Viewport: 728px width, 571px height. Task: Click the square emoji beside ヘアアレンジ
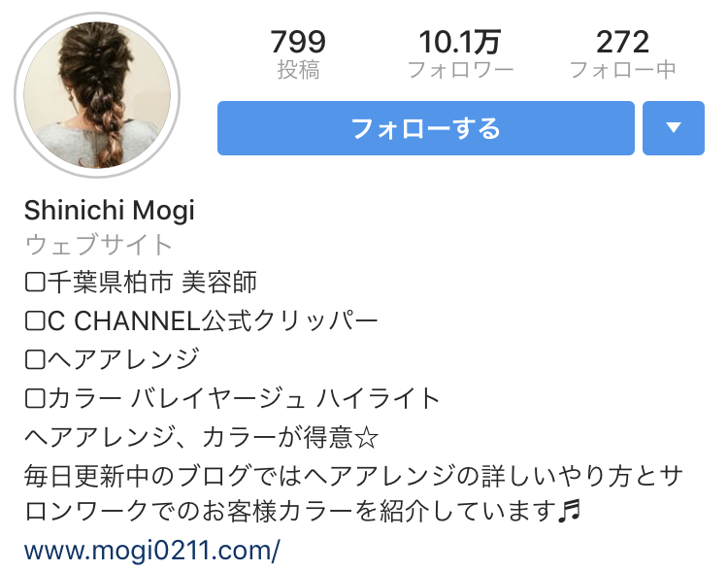pos(35,360)
